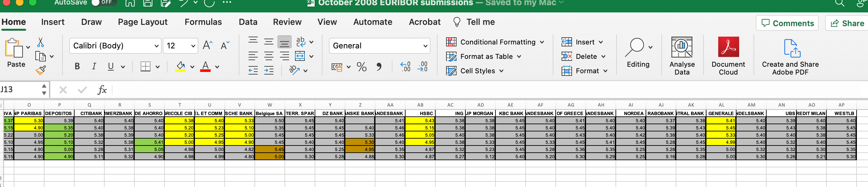Apply Comma Style format
The width and height of the screenshot is (868, 187).
(379, 67)
